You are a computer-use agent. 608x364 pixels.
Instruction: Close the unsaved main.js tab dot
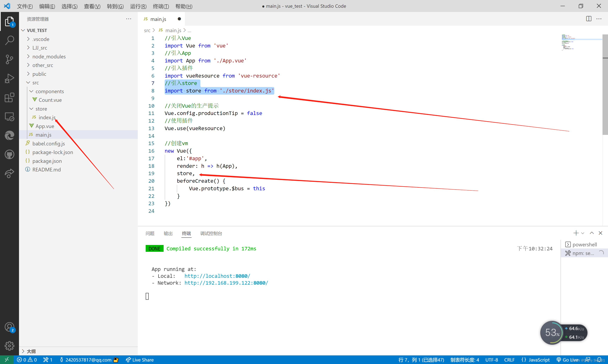[x=179, y=19]
